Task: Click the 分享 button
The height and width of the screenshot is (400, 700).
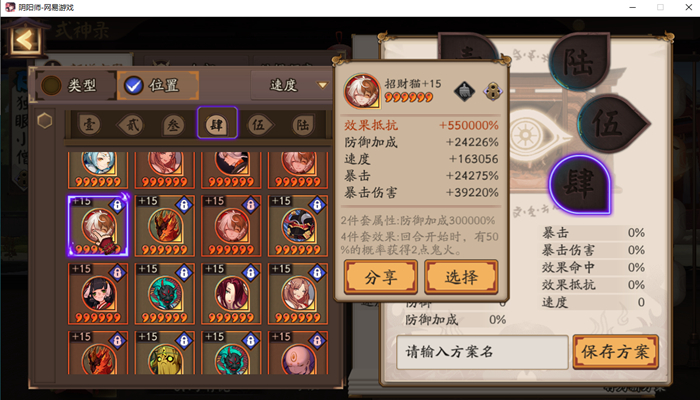Action: pos(381,277)
